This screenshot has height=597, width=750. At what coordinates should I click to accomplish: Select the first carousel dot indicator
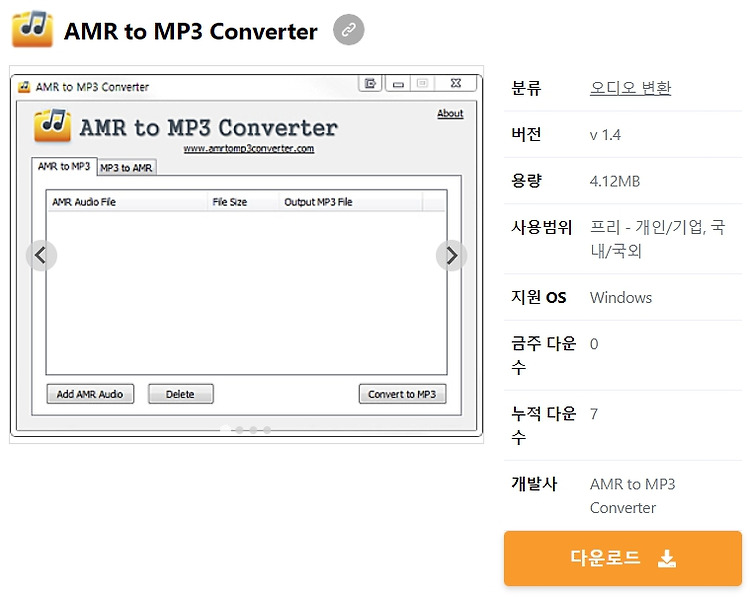[x=225, y=430]
